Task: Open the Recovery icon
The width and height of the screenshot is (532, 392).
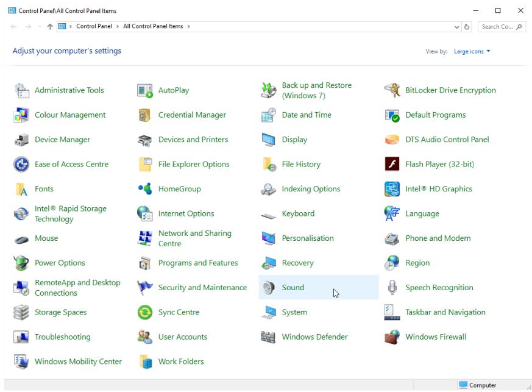Action: (x=269, y=263)
